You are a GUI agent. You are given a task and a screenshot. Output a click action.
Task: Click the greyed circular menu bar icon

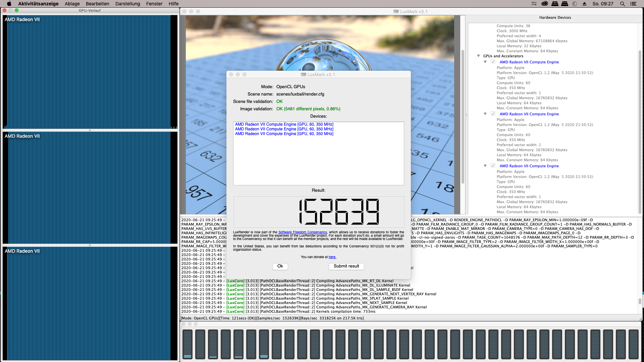575,4
